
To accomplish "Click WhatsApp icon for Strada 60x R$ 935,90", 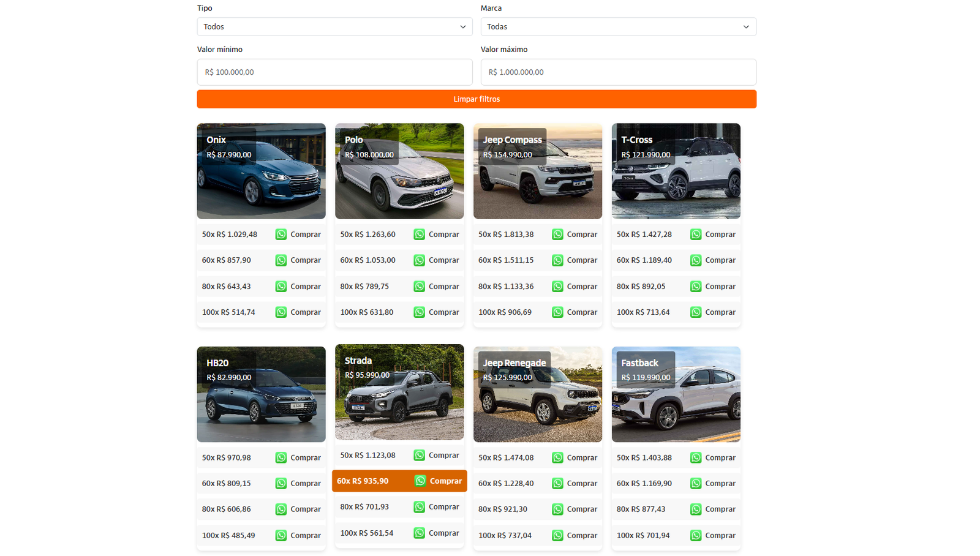I will pyautogui.click(x=420, y=481).
